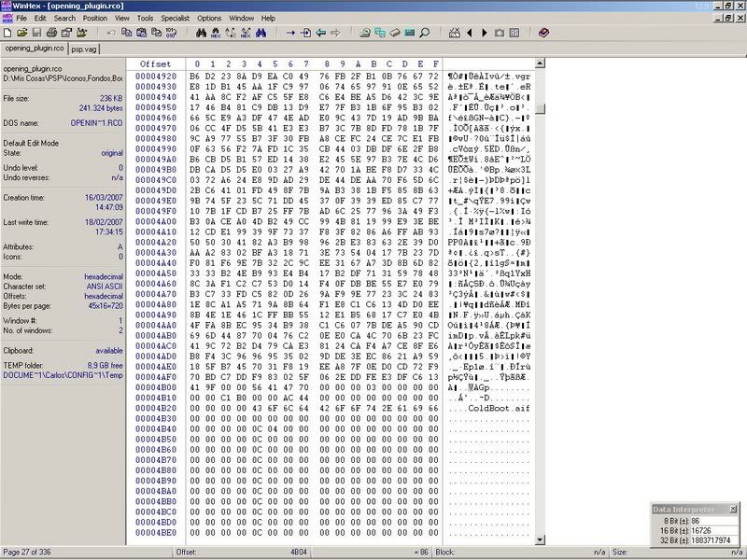Click the scroll down arrow of hex view
This screenshot has height=560, width=747.
(540, 539)
